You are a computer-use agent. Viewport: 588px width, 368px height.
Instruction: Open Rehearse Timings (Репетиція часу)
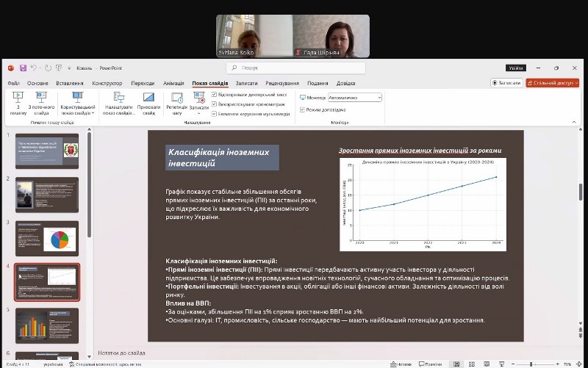click(176, 102)
